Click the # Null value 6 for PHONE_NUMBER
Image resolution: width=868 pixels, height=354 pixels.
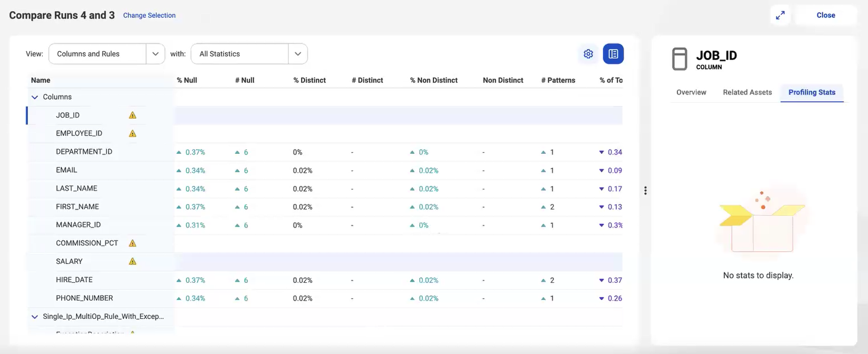(246, 299)
